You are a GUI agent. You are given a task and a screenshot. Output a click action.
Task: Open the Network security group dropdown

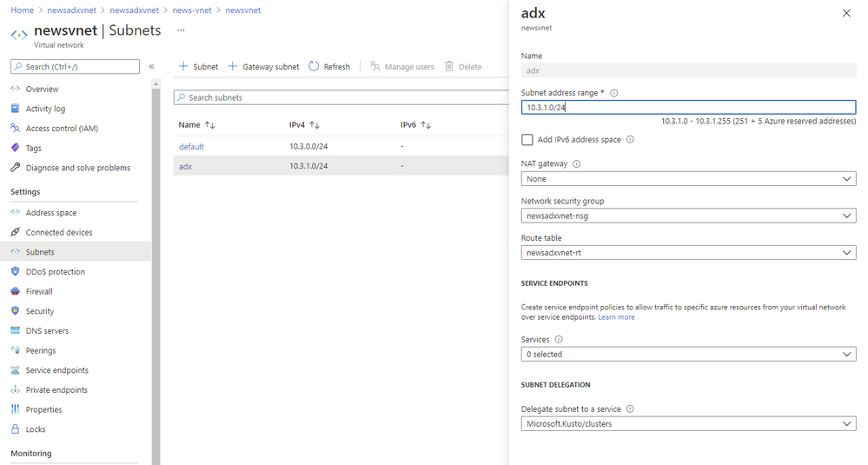tap(688, 216)
